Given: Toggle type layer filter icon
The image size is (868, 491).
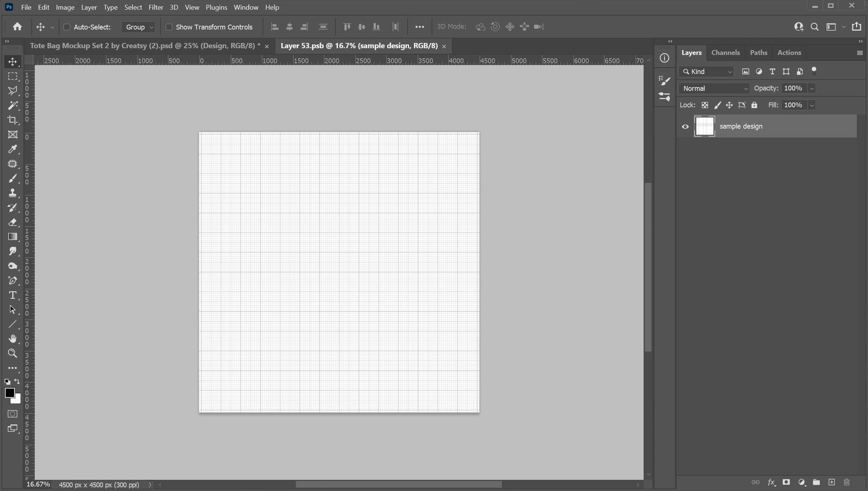Looking at the screenshot, I should tap(772, 71).
